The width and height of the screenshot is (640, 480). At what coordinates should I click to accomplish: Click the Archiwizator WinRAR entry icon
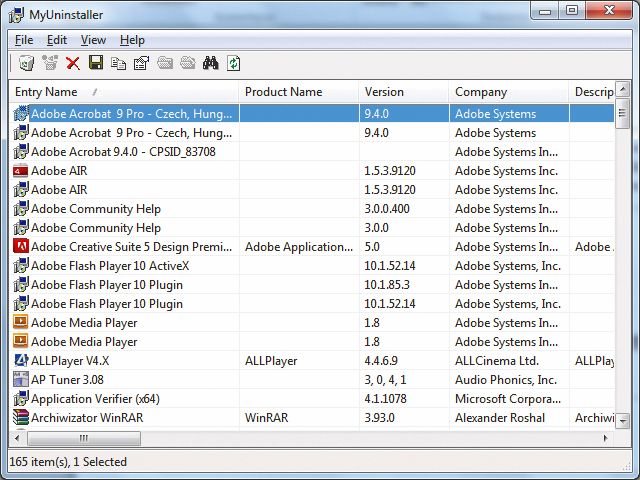[21, 418]
